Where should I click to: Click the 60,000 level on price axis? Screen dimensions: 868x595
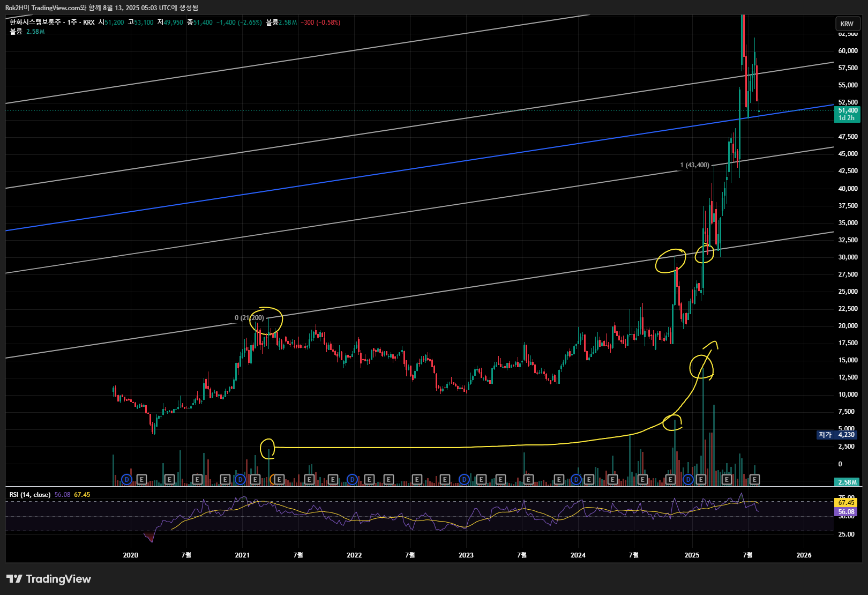(848, 51)
